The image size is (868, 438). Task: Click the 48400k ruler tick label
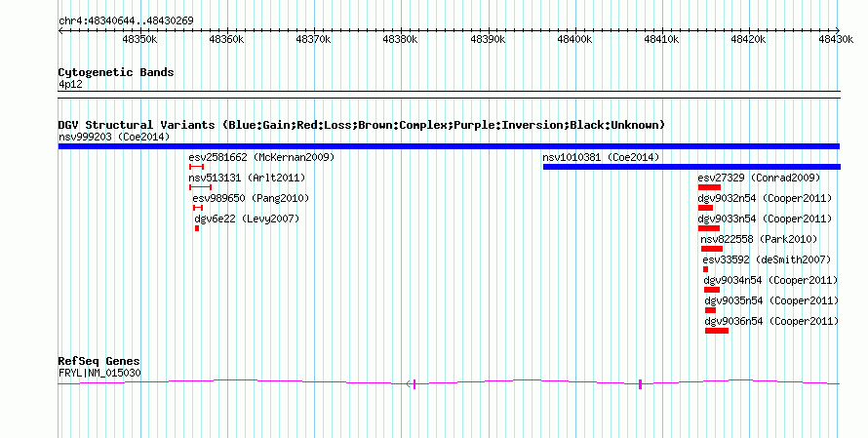pos(574,39)
